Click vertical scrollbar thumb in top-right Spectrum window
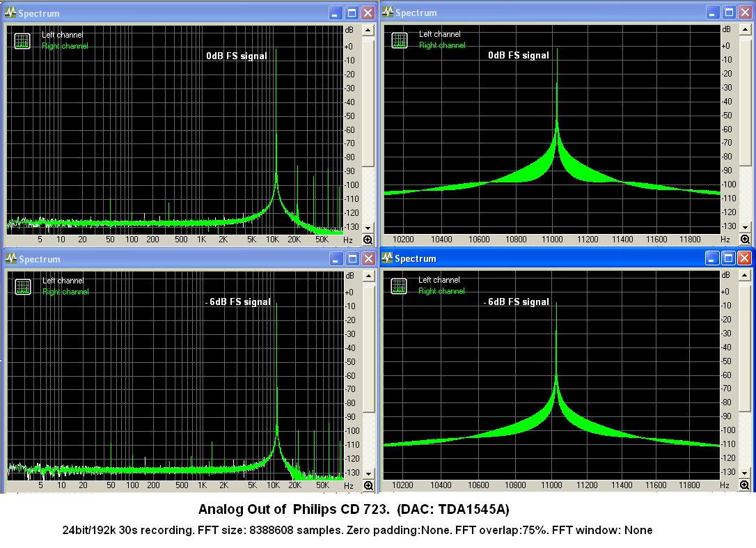Image resolution: width=756 pixels, height=548 pixels. [x=746, y=103]
